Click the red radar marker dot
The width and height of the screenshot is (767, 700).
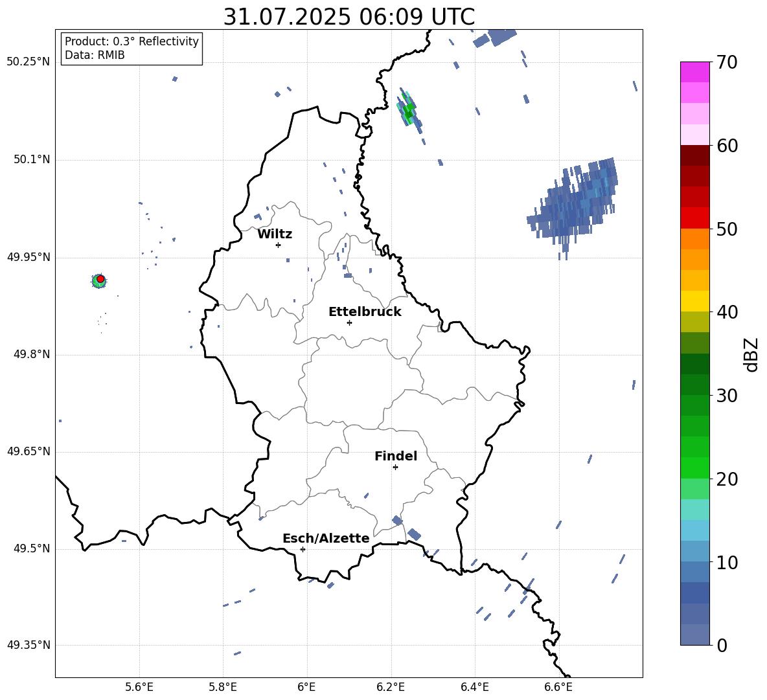click(x=100, y=279)
